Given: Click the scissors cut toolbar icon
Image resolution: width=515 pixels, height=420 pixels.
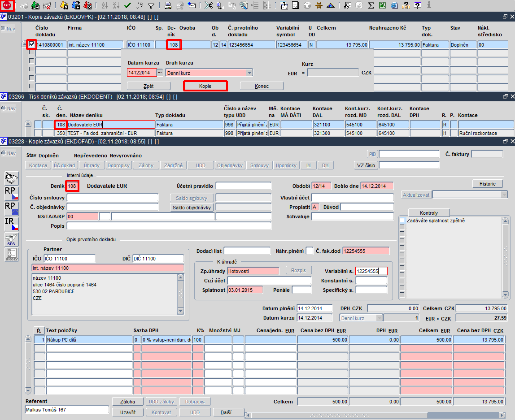Looking at the screenshot, I should pyautogui.click(x=208, y=5).
